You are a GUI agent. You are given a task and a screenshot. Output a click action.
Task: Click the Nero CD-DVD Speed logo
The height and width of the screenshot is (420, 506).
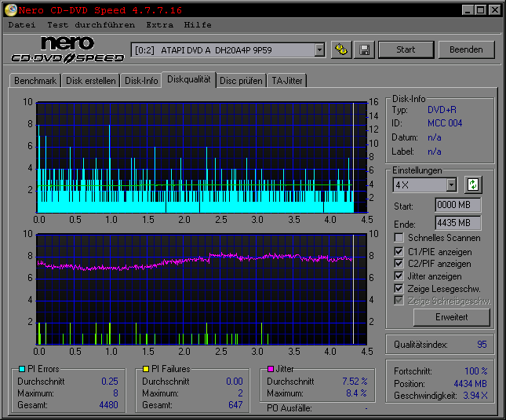67,49
